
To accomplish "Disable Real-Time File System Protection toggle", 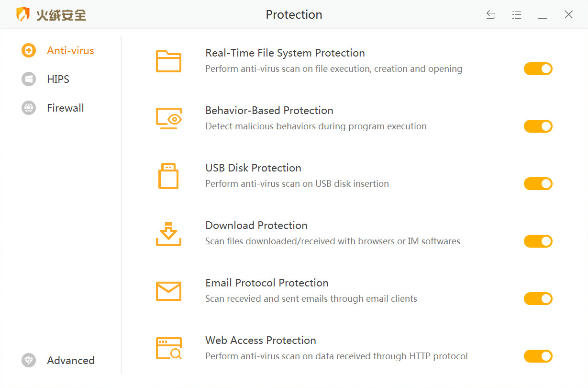I will (x=538, y=69).
